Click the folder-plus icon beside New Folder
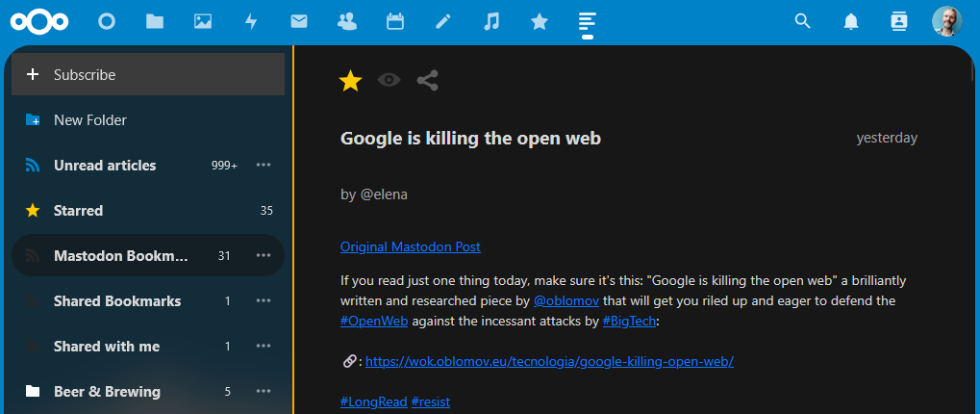Viewport: 980px width, 414px height. tap(33, 119)
